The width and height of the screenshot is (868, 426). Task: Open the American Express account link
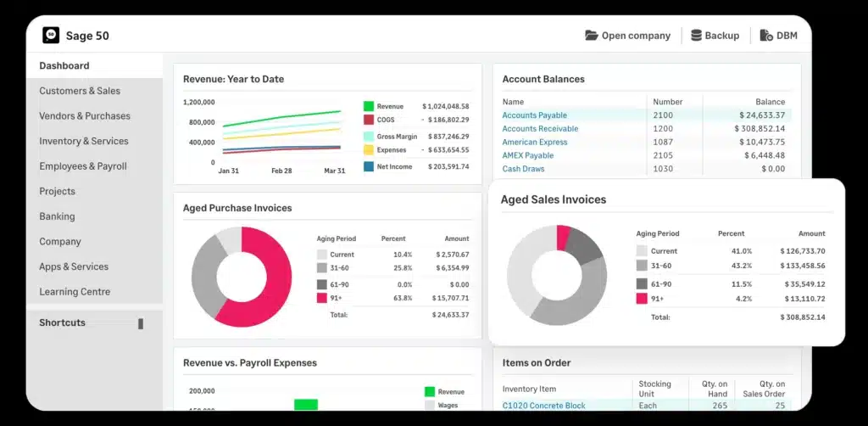click(535, 142)
